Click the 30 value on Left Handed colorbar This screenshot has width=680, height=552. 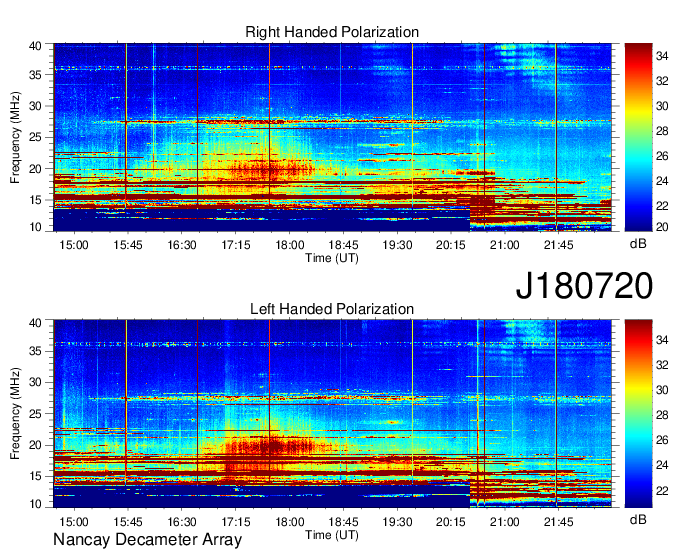[x=662, y=390]
